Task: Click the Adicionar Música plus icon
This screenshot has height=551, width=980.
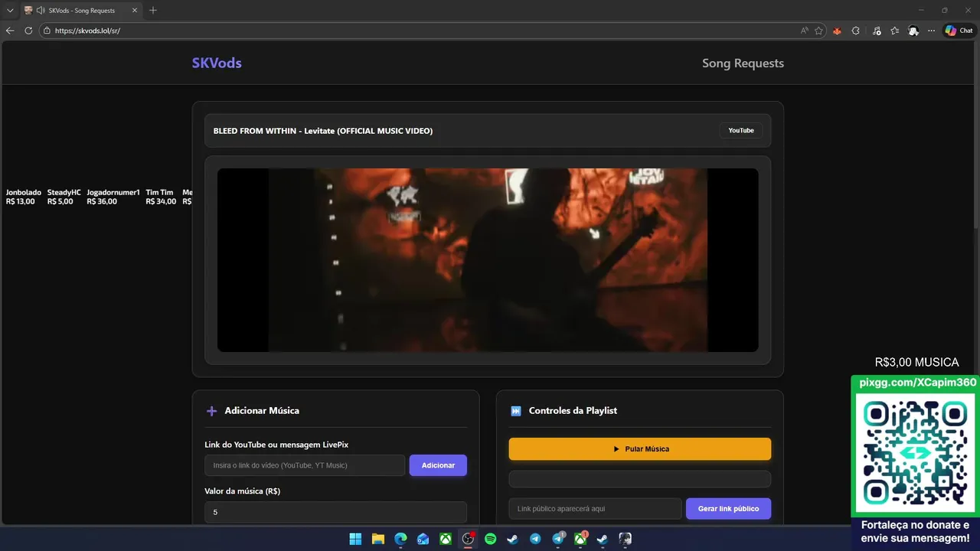Action: click(x=212, y=411)
